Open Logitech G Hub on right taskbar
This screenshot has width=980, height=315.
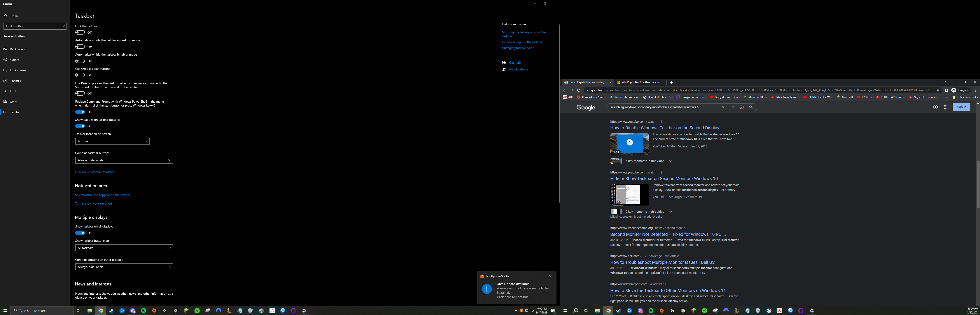pos(673,310)
